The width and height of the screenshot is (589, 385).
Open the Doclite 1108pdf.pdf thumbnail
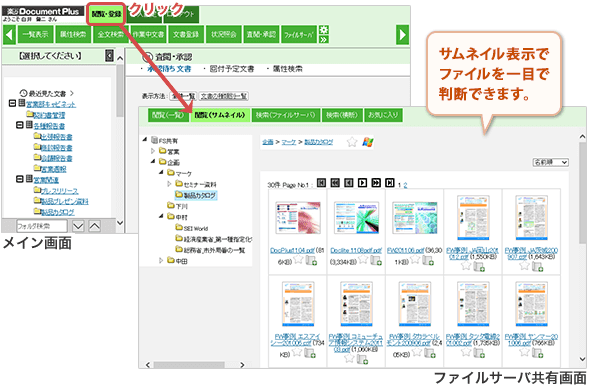pos(356,218)
